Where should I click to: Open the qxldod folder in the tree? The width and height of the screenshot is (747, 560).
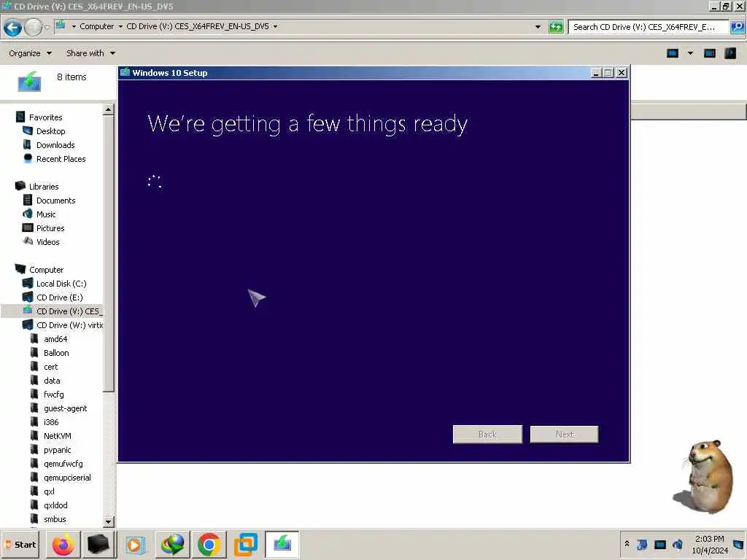(x=55, y=505)
